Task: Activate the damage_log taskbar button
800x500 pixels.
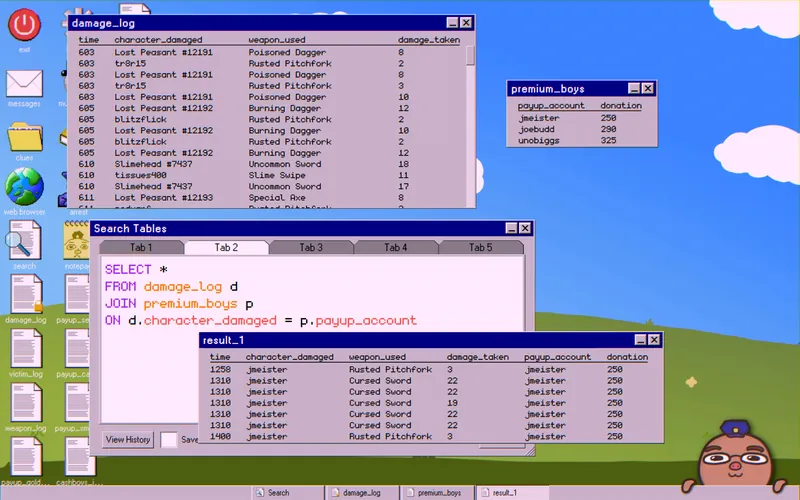Action: click(362, 493)
